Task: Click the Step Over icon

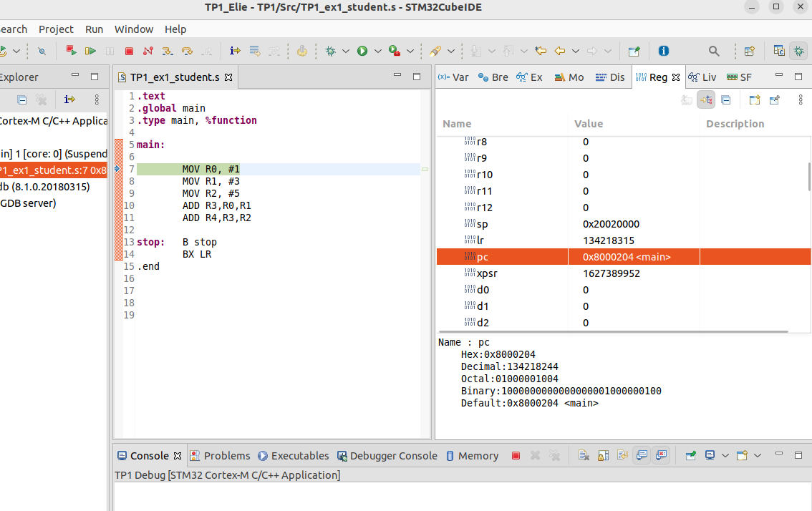Action: pos(187,51)
